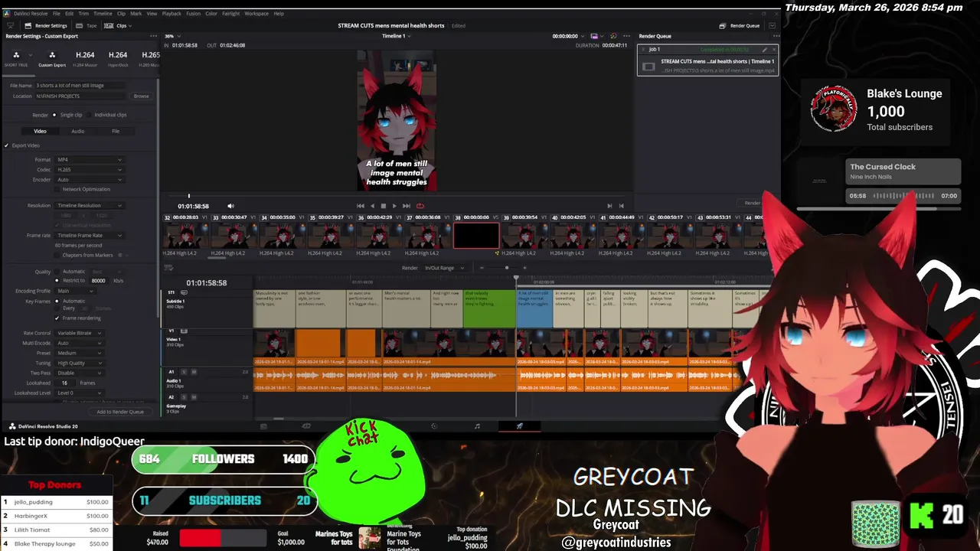Toggle the Frame reordering checkbox
Image resolution: width=980 pixels, height=551 pixels.
coord(57,318)
